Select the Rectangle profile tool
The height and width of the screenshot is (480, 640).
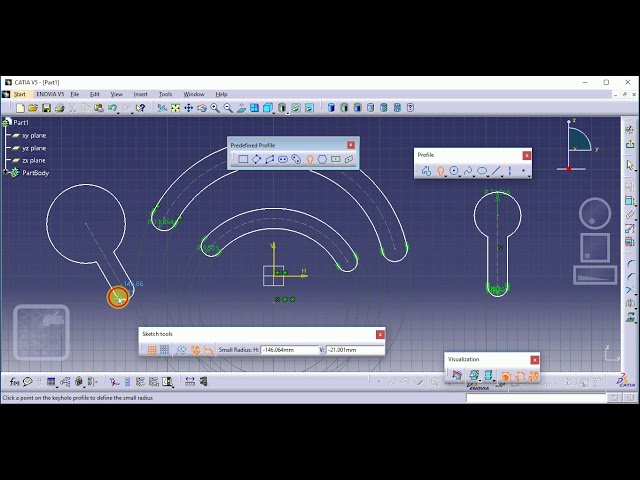(x=243, y=159)
